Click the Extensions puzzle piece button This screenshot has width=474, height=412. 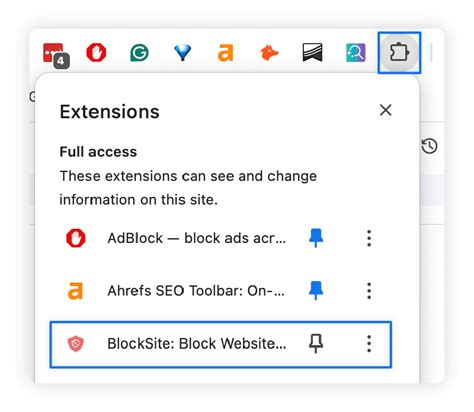click(399, 53)
